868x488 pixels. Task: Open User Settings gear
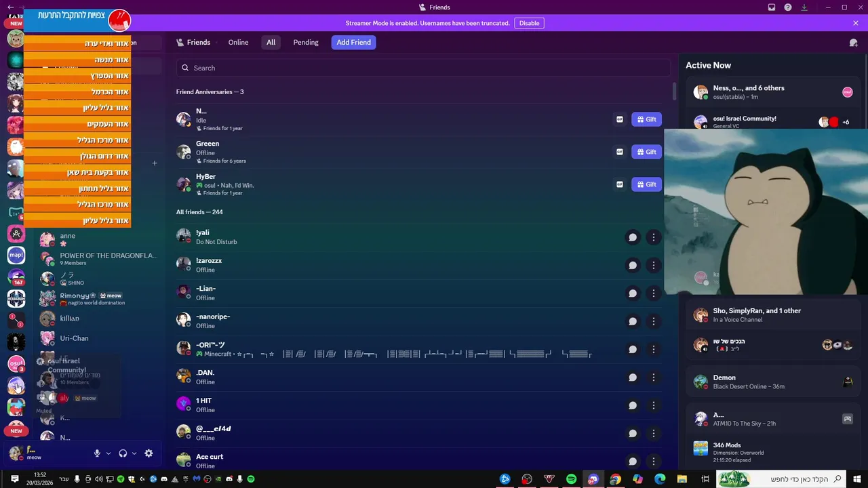[x=149, y=453]
